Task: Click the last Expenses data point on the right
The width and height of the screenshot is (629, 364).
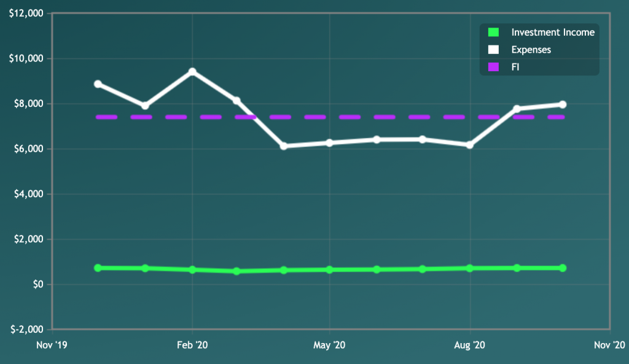Action: point(563,104)
